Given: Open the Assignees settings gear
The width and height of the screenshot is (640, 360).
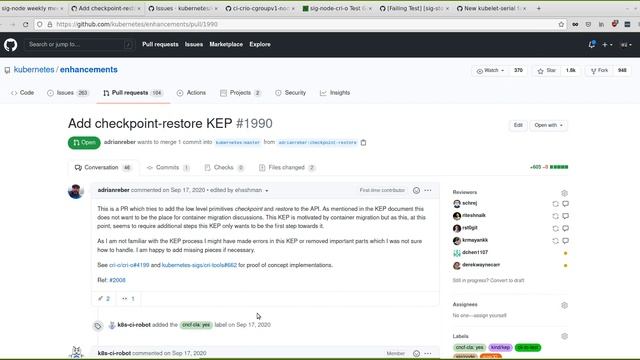Looking at the screenshot, I should click(564, 305).
